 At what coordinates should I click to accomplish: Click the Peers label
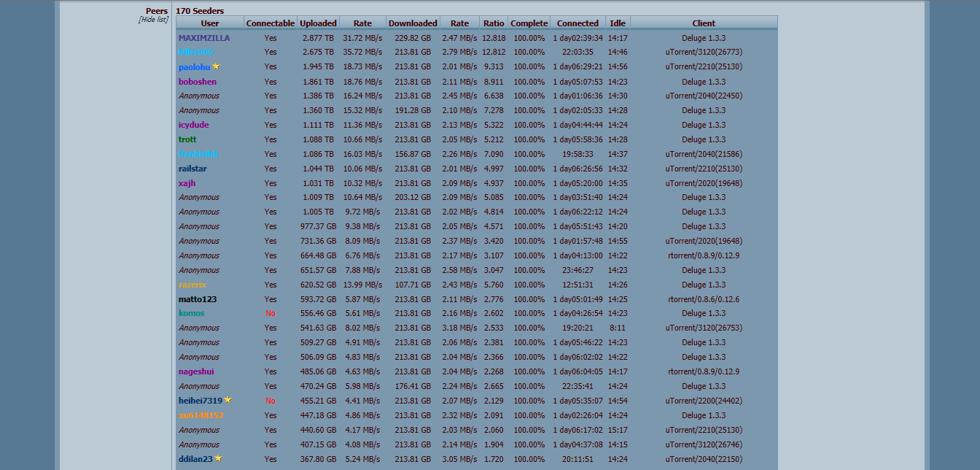(x=157, y=11)
